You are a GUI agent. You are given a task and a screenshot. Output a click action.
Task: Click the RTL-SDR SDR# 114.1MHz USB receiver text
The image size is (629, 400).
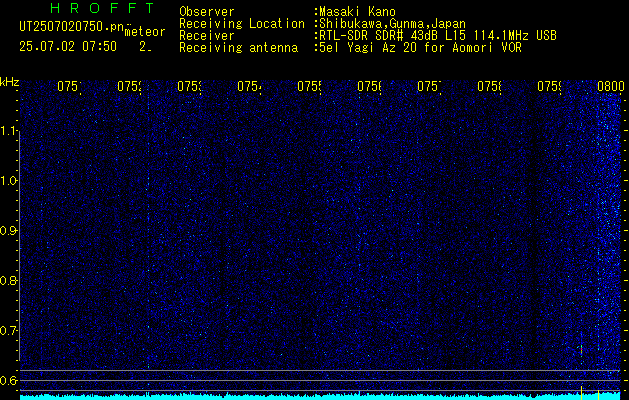(x=438, y=36)
